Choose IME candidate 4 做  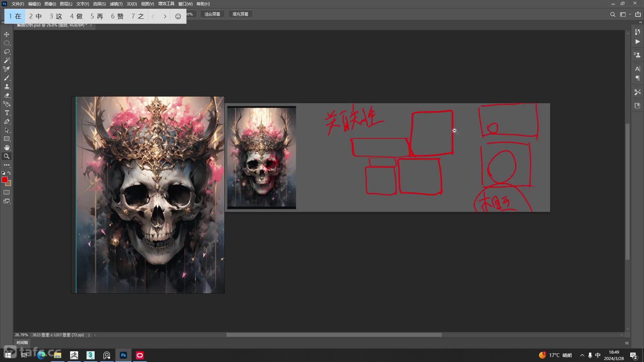(76, 16)
